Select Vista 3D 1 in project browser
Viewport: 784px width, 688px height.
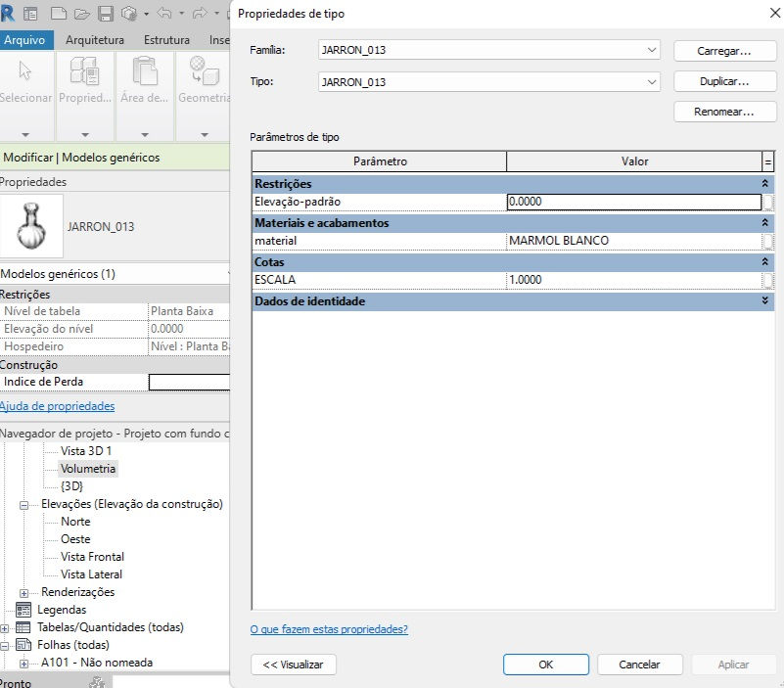tap(86, 451)
